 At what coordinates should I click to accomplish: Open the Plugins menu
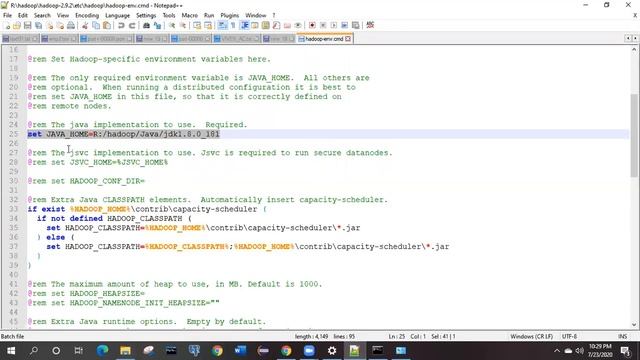[229, 15]
